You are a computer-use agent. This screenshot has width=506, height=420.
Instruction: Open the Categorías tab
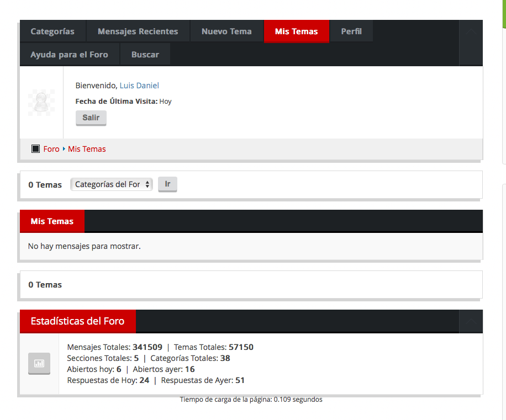(x=53, y=31)
